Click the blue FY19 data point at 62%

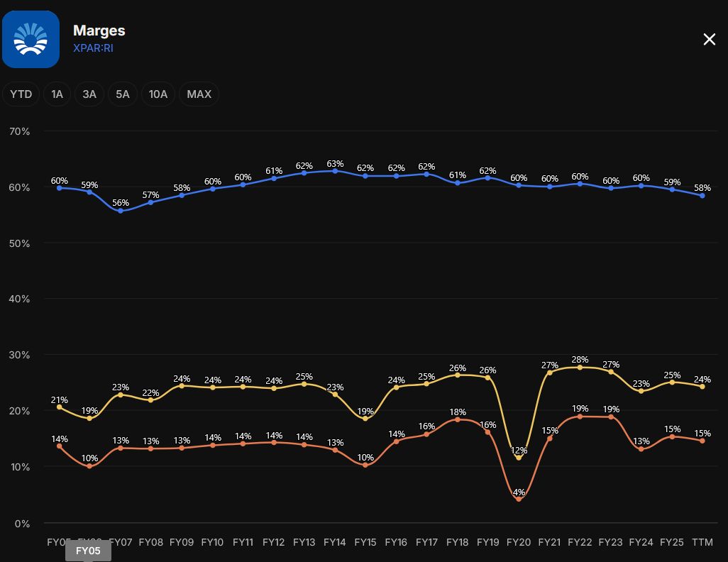[x=487, y=178]
